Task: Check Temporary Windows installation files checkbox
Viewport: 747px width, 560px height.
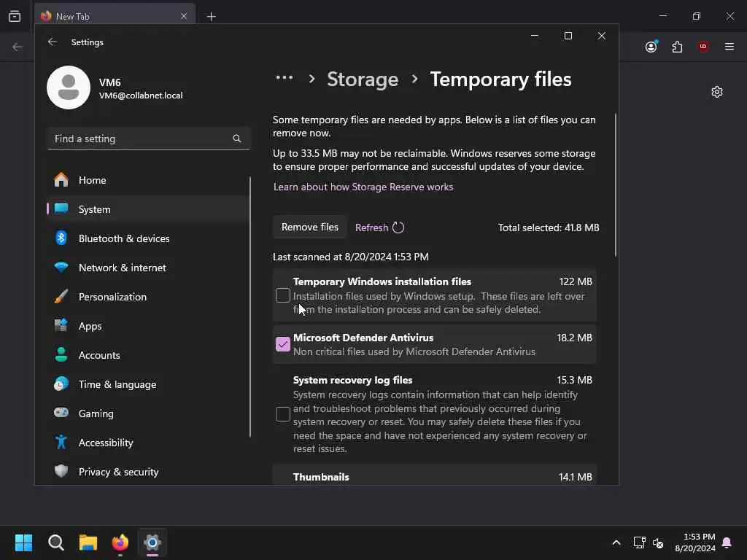Action: pyautogui.click(x=283, y=296)
